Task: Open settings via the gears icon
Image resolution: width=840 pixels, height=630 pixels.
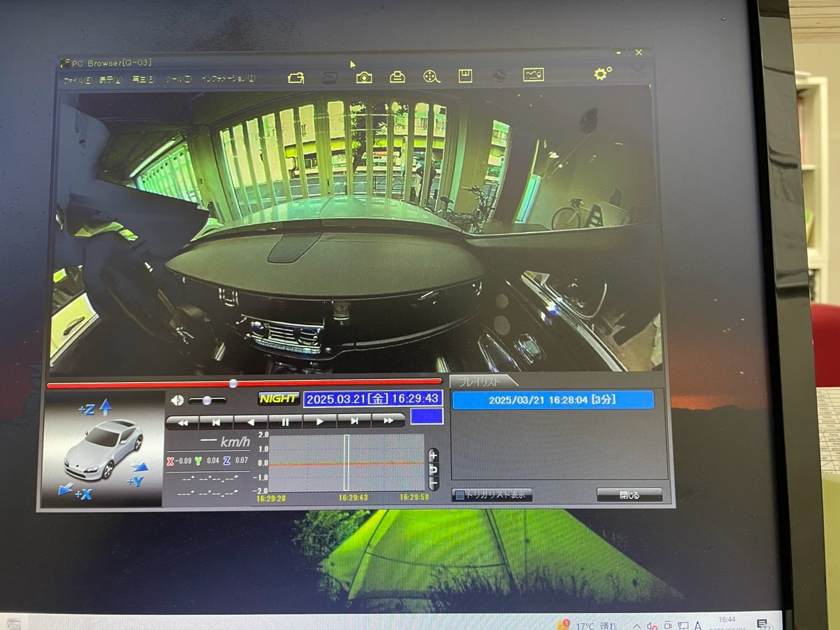Action: [602, 73]
